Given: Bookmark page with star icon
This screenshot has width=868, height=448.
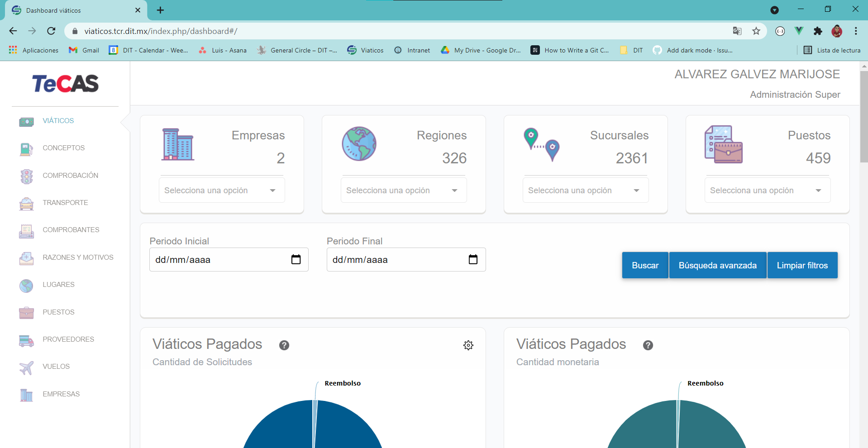Looking at the screenshot, I should pyautogui.click(x=756, y=31).
